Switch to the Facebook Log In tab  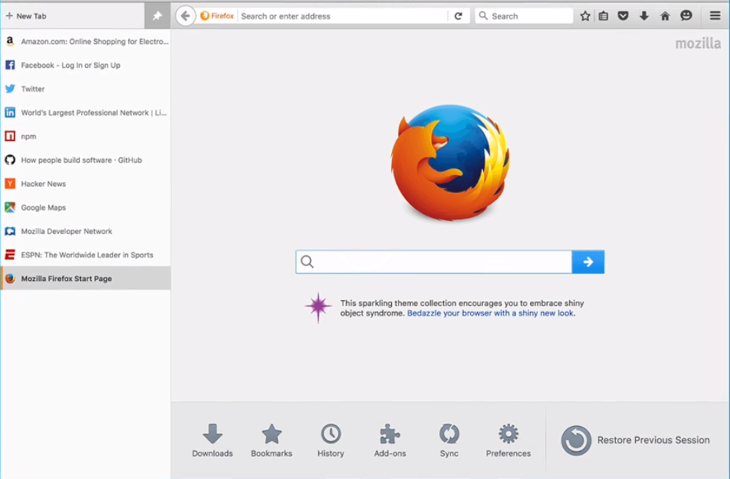[86, 65]
